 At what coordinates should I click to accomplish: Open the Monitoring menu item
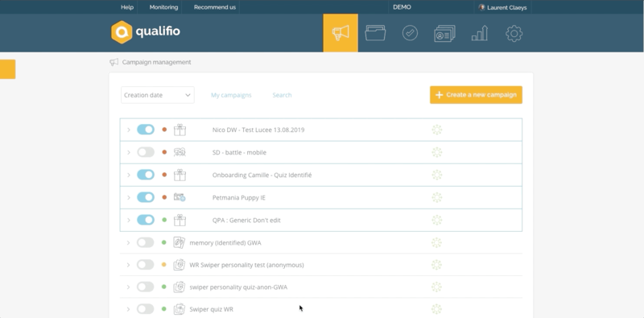point(163,7)
